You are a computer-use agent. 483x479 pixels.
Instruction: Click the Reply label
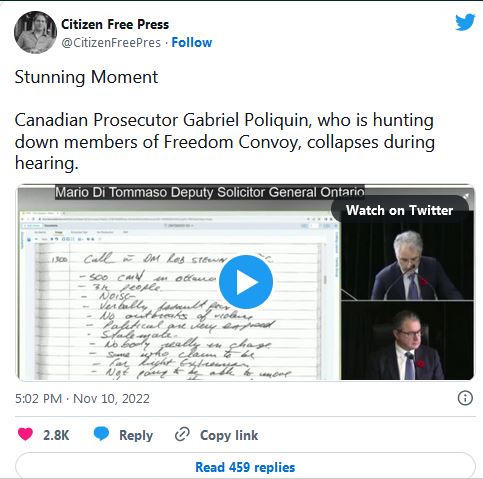pos(136,435)
